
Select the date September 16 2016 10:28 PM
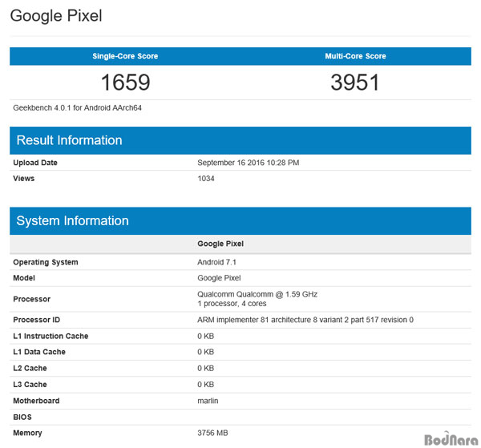click(249, 163)
